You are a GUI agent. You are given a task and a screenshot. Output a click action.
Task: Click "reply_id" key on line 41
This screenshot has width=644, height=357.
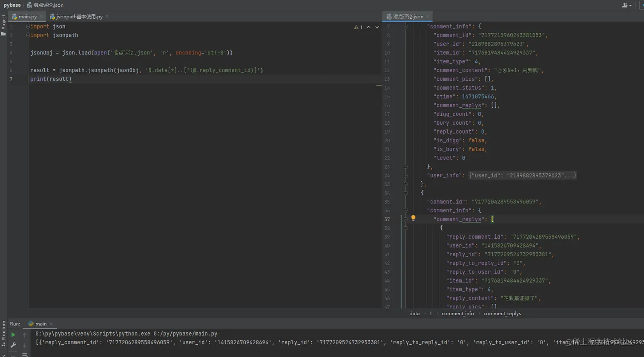[462, 254]
